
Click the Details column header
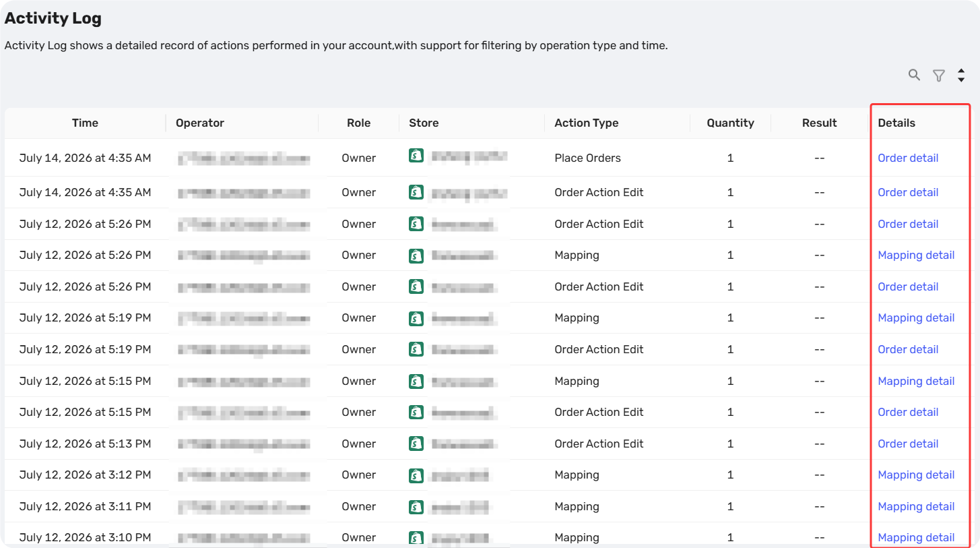(x=896, y=123)
